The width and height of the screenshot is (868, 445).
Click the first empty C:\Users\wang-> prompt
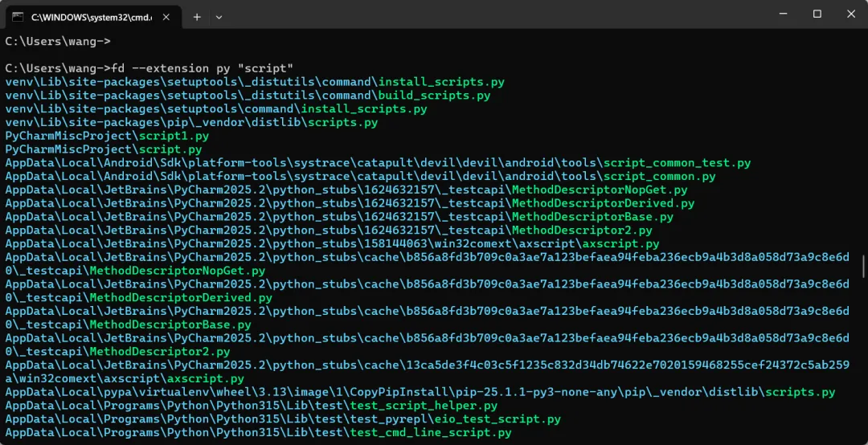tap(58, 42)
